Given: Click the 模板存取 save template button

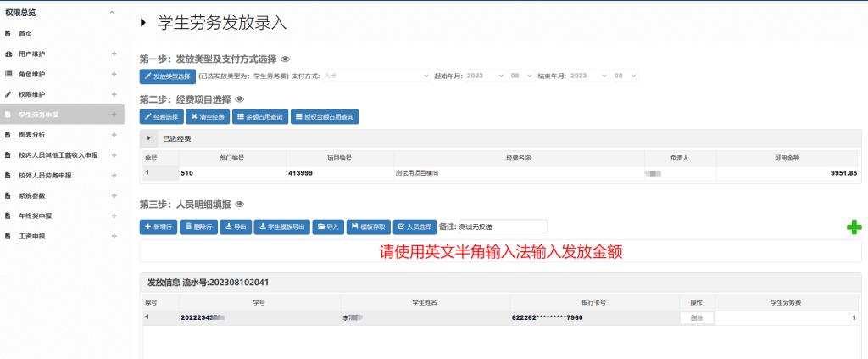Looking at the screenshot, I should pyautogui.click(x=368, y=227).
